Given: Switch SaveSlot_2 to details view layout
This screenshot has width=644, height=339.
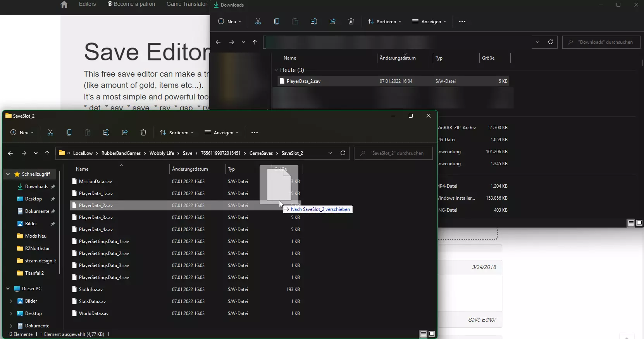Looking at the screenshot, I should (424, 334).
